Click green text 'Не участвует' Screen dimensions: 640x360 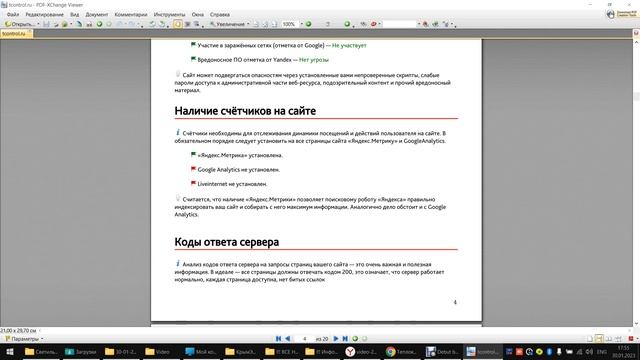tap(349, 45)
